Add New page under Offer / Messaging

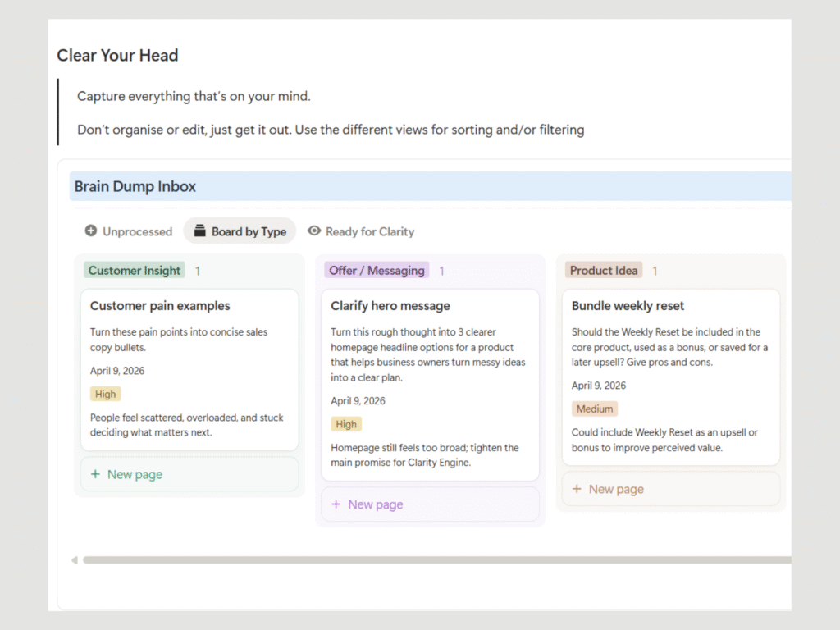(375, 504)
